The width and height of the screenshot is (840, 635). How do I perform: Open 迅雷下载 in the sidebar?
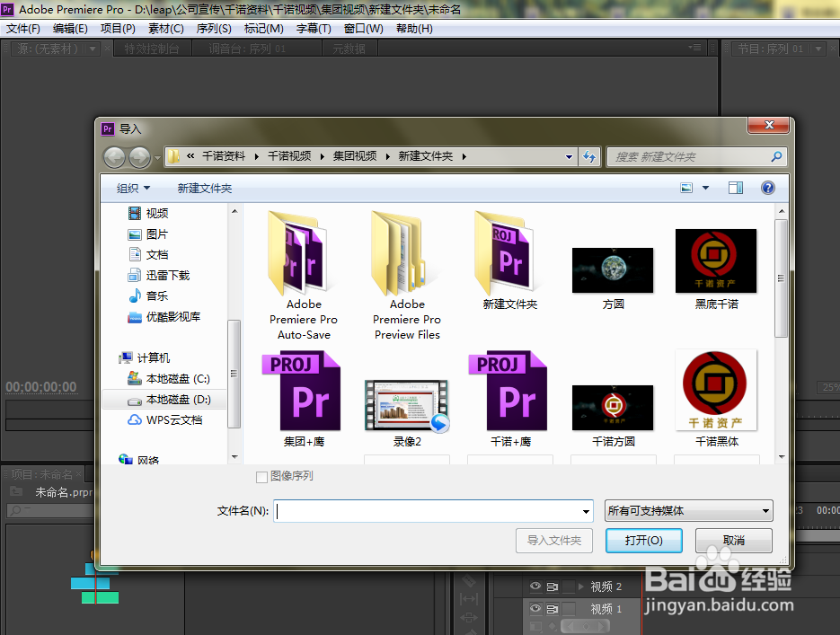[x=159, y=275]
